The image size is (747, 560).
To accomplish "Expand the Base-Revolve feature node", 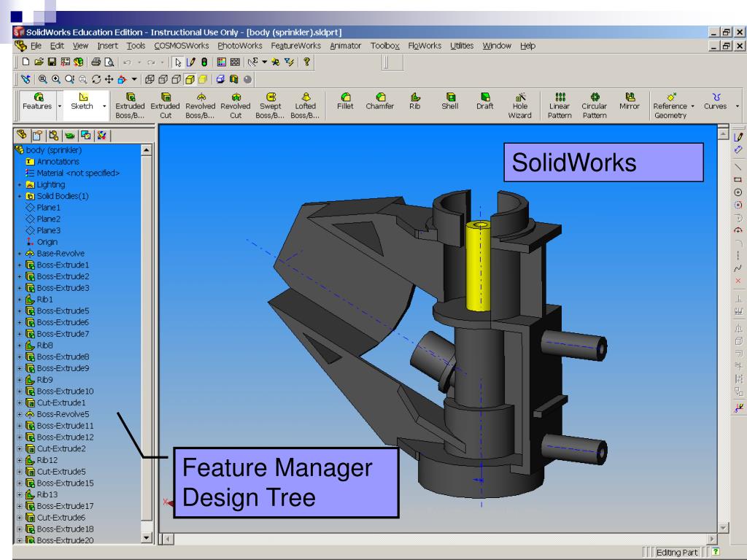I will click(20, 254).
